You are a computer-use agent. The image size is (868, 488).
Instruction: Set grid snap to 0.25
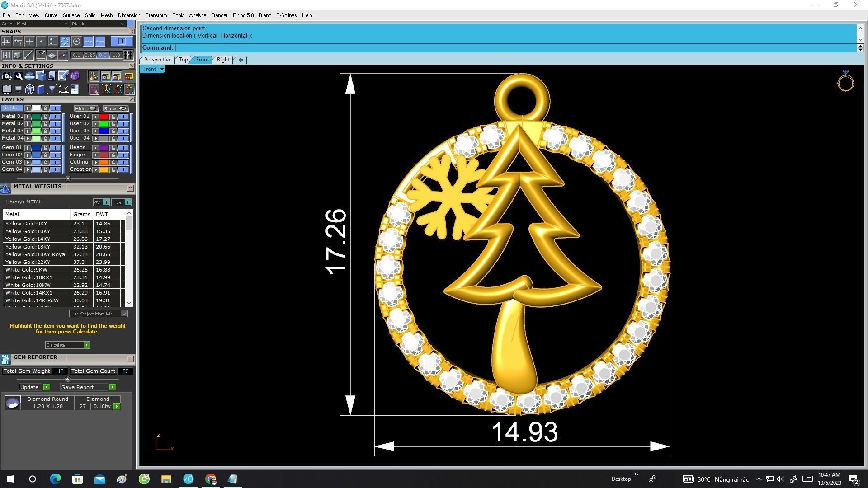click(90, 55)
